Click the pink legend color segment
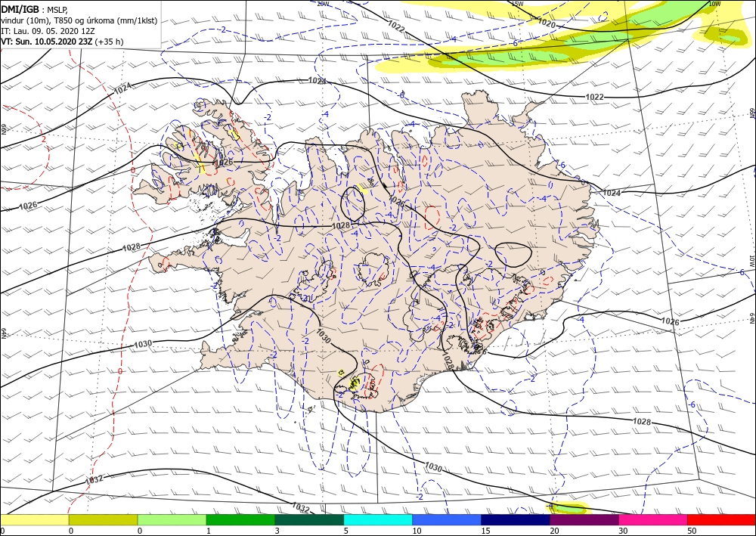756x536 pixels. coord(653,519)
